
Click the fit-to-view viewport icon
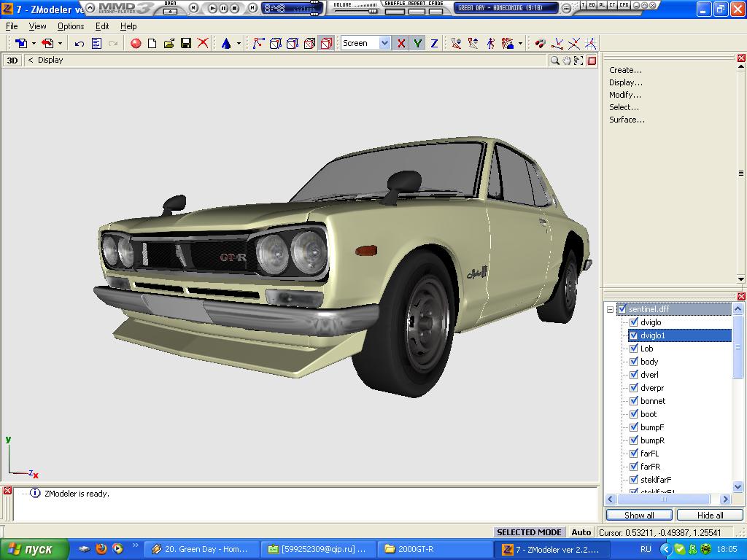tap(578, 61)
